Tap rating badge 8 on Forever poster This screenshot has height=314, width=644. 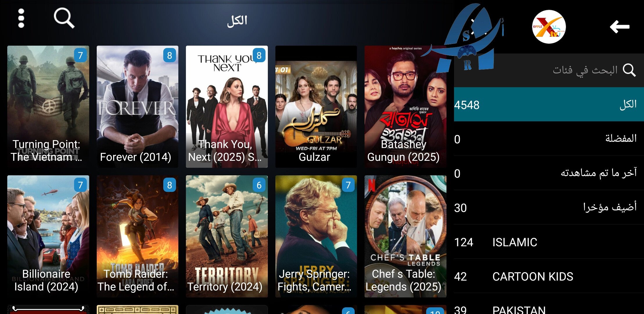[170, 55]
